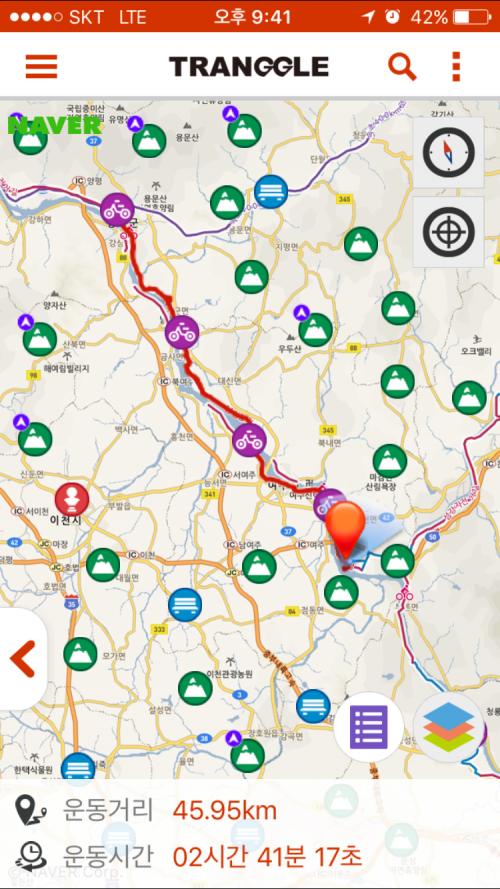
Task: Tap the compass orientation button
Action: click(x=448, y=153)
